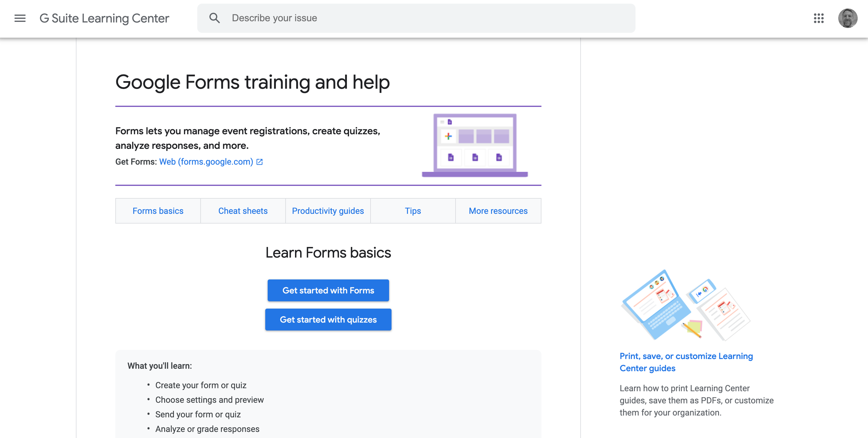Open the hamburger main menu

point(20,18)
